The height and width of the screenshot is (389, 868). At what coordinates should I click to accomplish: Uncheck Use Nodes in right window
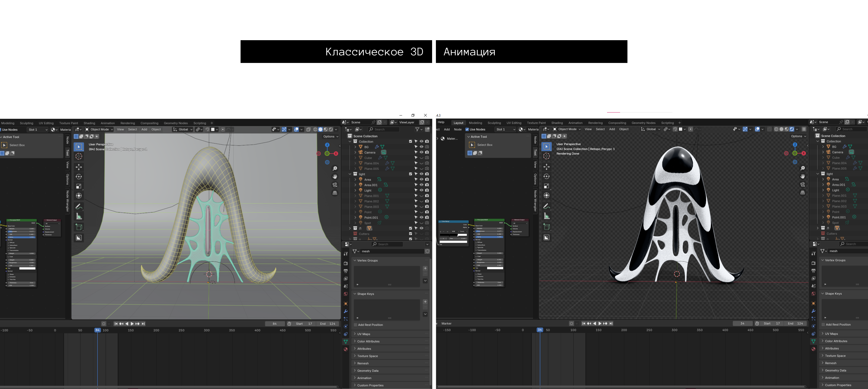click(x=467, y=129)
